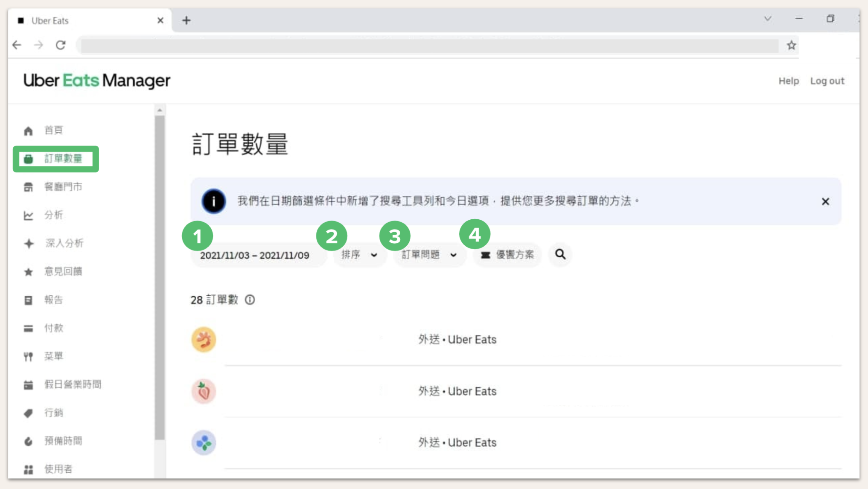Screen dimensions: 868x489
Task: Open the 2021/11/03 – 2021/11/09 date picker
Action: tap(257, 255)
